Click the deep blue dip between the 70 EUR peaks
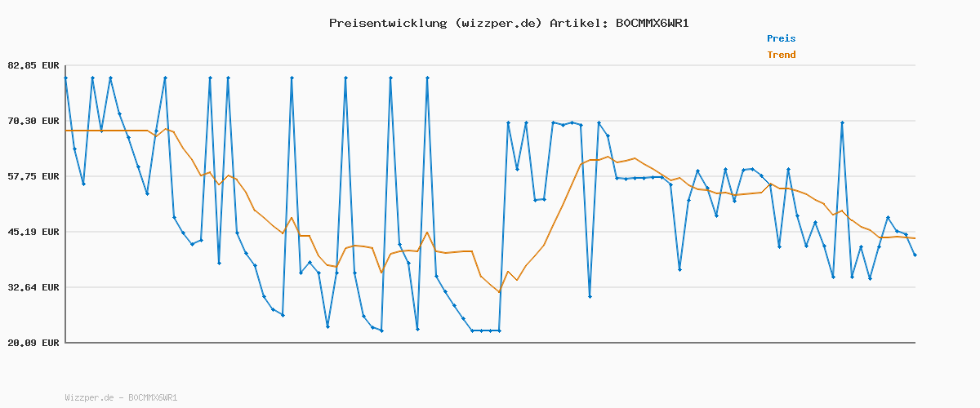 pyautogui.click(x=590, y=296)
